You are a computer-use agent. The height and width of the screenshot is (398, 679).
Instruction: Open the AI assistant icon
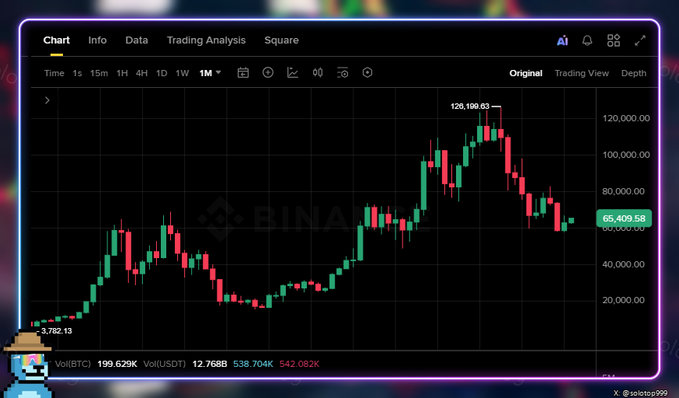tap(562, 41)
